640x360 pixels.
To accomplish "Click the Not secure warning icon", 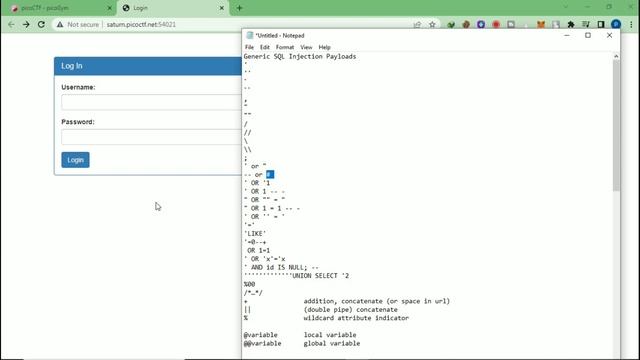I will 60,24.
